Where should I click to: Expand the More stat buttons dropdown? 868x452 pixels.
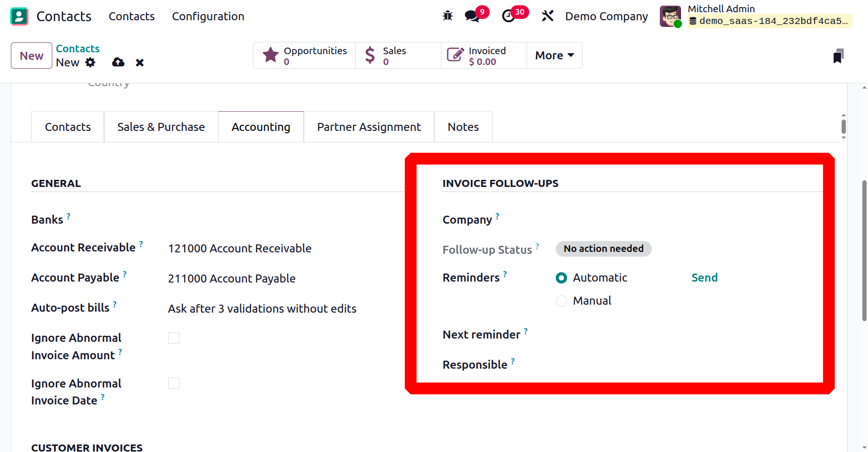tap(554, 56)
